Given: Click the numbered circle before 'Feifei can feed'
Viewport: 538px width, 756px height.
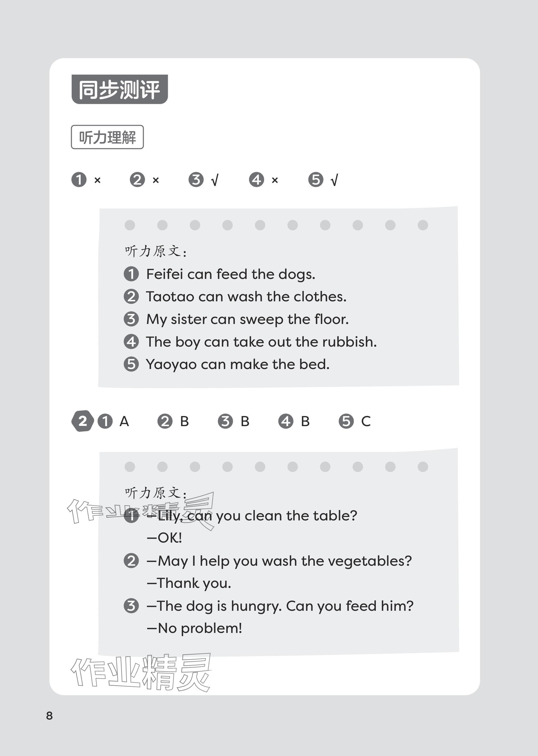Looking at the screenshot, I should coord(131,274).
